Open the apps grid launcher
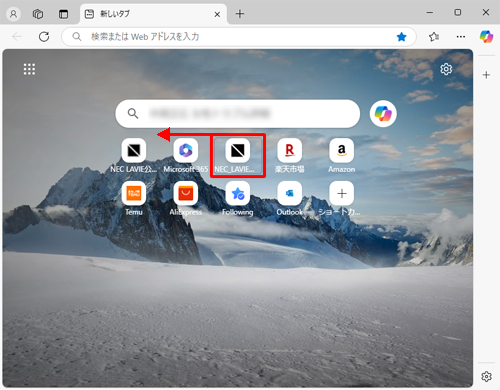500x390 pixels. 29,69
